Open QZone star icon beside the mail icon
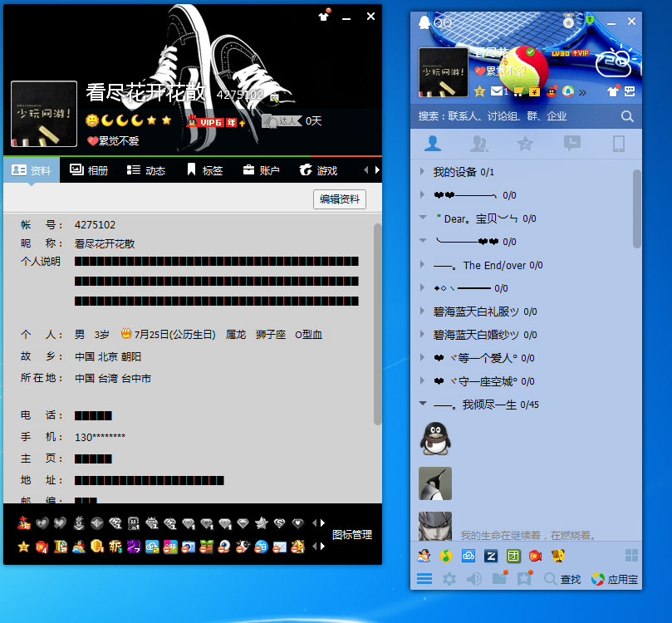 (479, 91)
